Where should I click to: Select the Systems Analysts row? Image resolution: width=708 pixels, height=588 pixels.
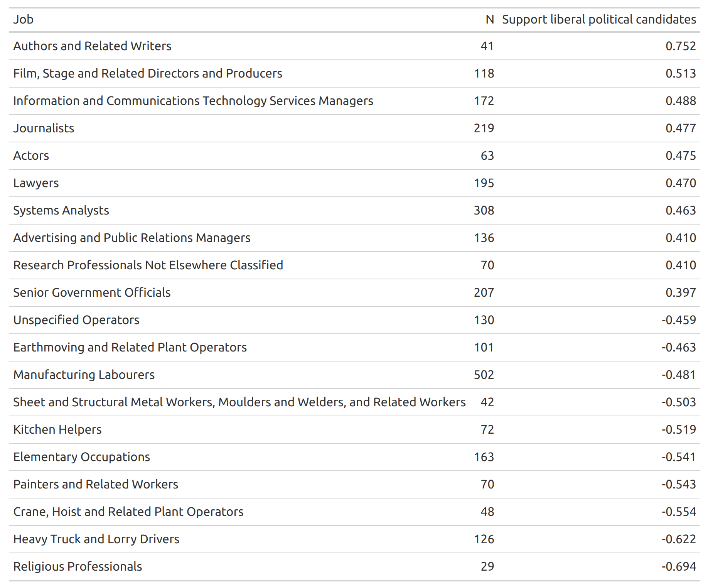(x=355, y=210)
